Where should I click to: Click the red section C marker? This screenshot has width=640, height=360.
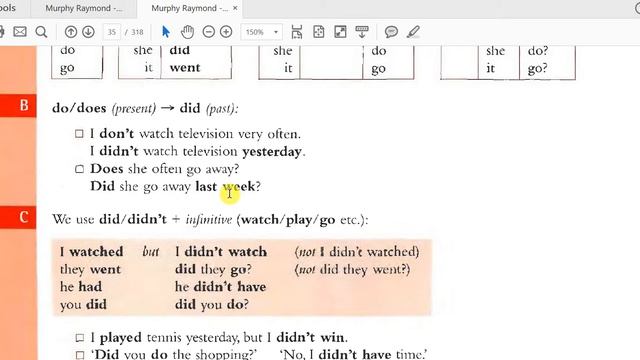(x=18, y=217)
